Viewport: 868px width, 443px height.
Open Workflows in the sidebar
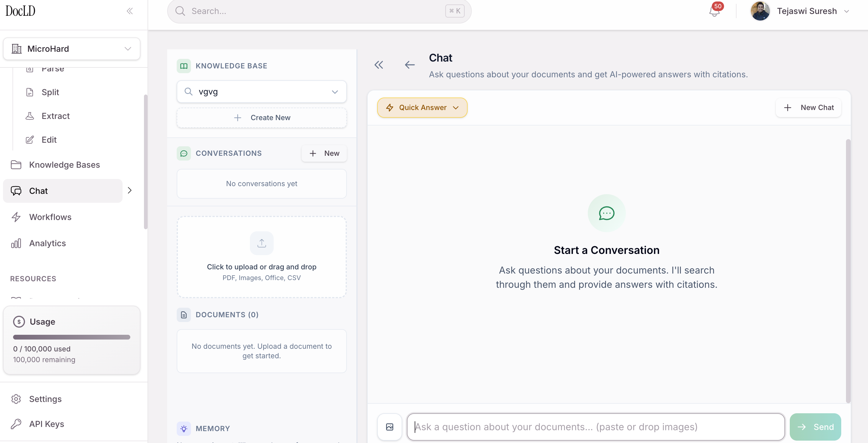(x=50, y=217)
